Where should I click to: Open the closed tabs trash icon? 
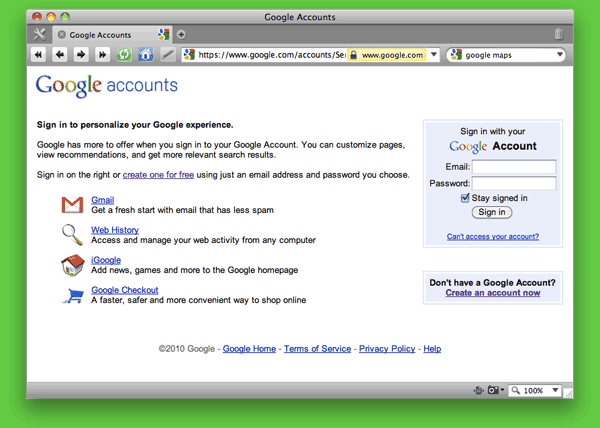(x=559, y=34)
